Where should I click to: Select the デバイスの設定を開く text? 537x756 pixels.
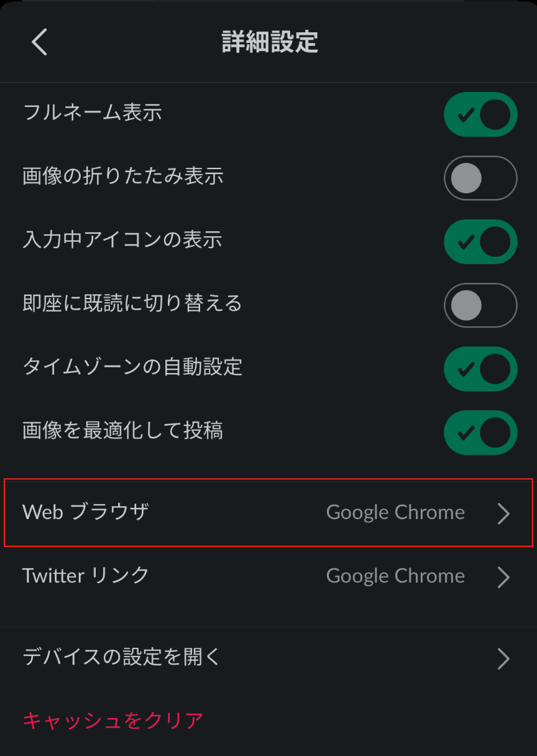[x=122, y=657]
